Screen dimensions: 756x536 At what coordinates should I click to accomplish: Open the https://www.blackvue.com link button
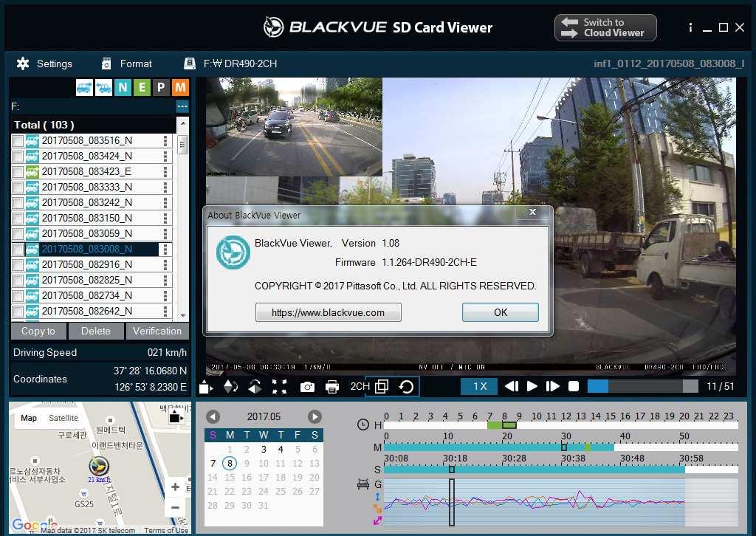click(x=328, y=312)
